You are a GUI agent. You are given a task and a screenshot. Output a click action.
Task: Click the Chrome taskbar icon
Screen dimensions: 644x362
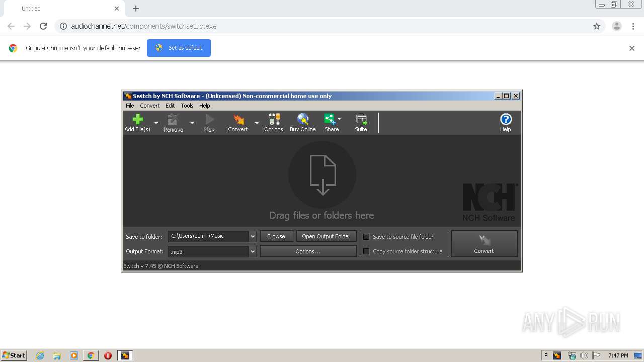[x=91, y=355]
